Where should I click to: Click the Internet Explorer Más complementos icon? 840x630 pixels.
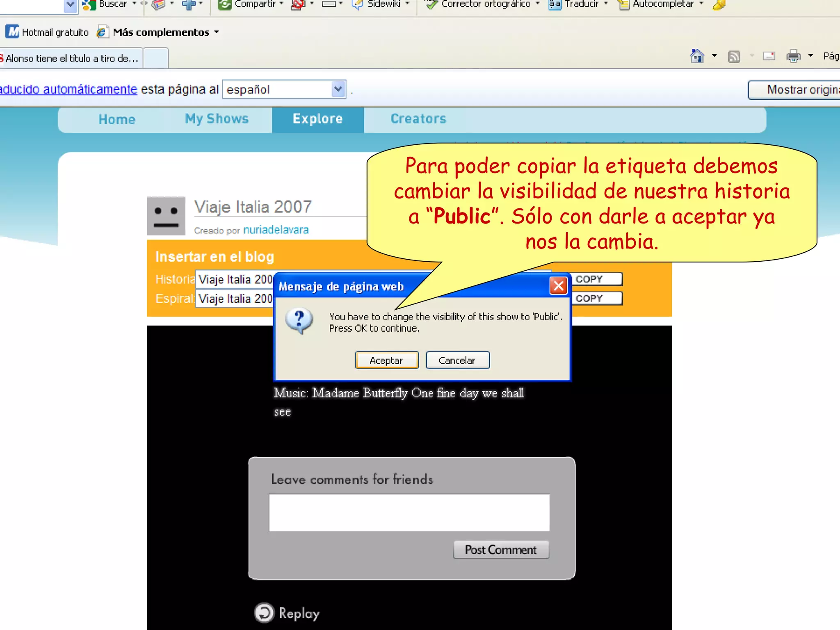point(102,32)
